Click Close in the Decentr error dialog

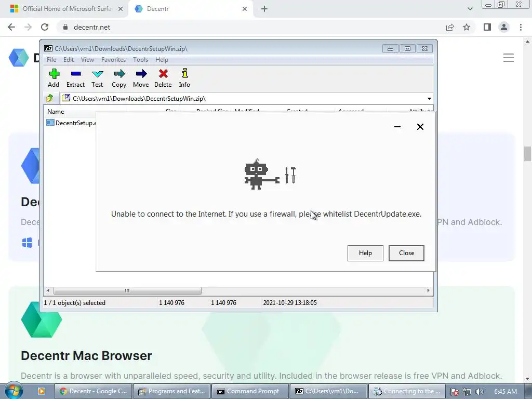pyautogui.click(x=406, y=253)
